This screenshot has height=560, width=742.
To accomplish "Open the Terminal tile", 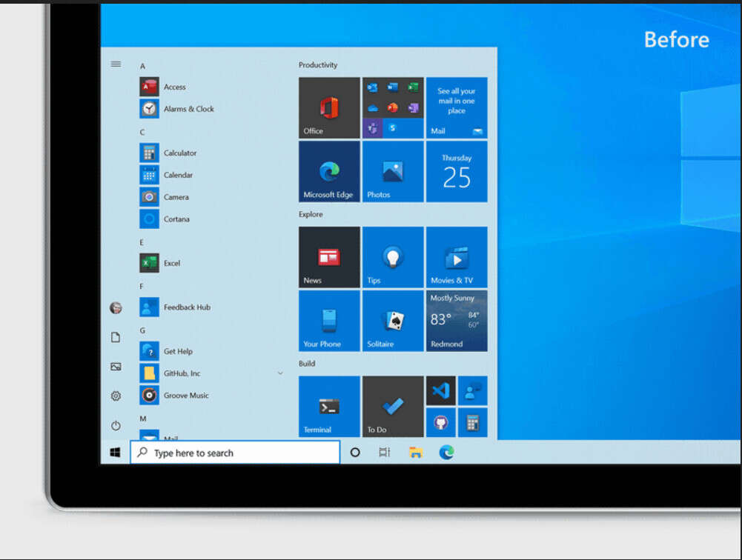I will click(x=328, y=406).
